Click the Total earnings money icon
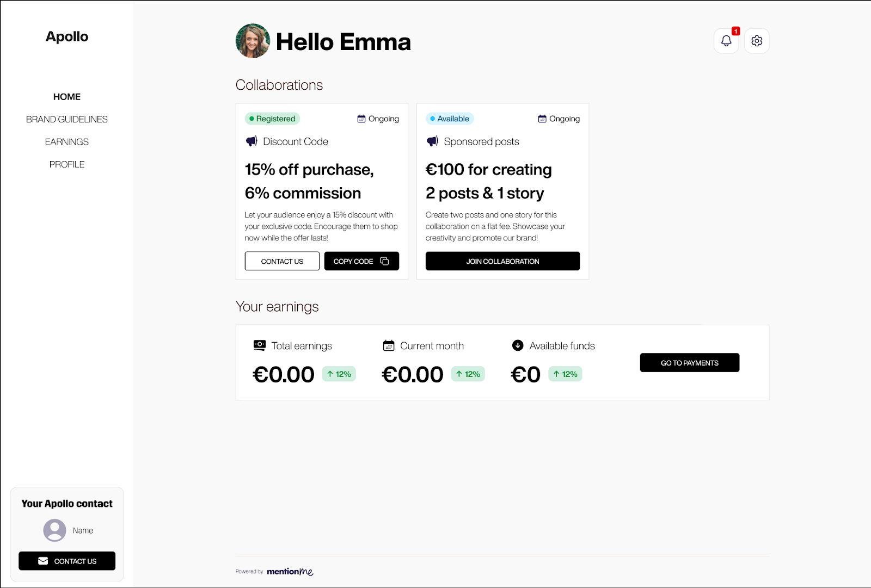The height and width of the screenshot is (588, 871). point(259,345)
